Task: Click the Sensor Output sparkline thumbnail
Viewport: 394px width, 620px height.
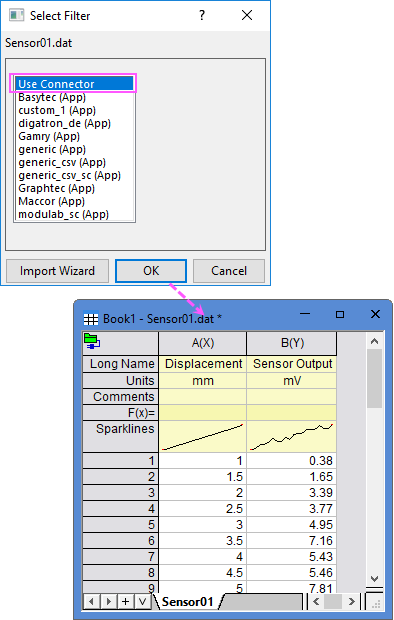Action: point(292,437)
